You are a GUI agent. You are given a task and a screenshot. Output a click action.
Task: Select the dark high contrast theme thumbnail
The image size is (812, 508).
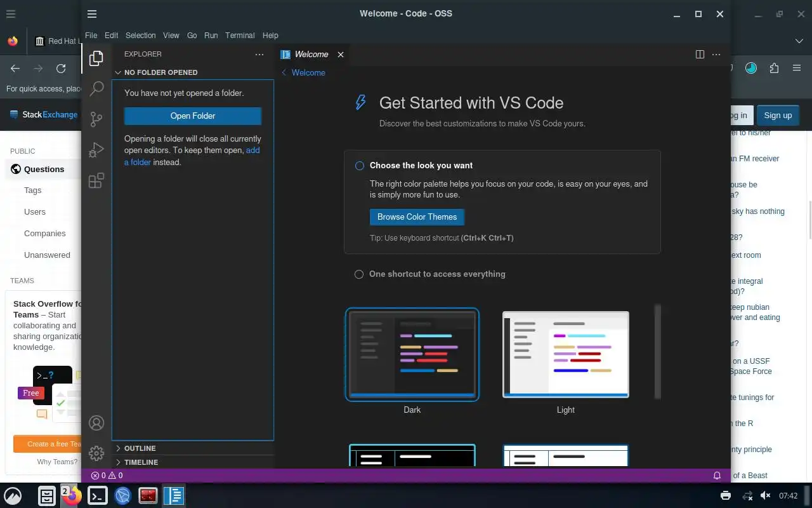[412, 455]
